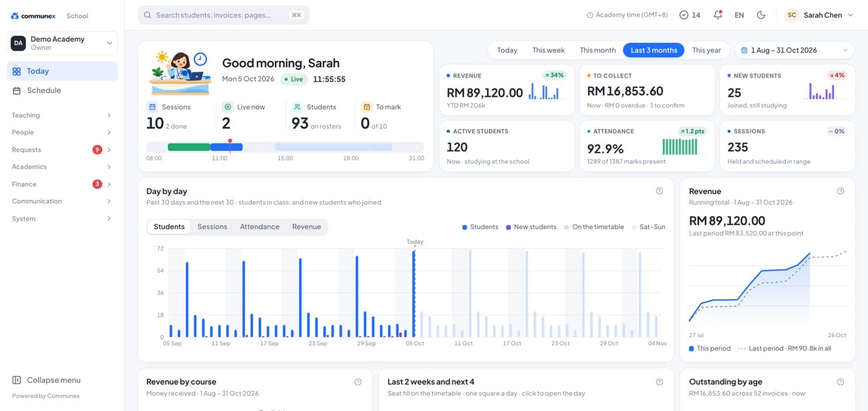Click the Today marker bar in chart
868x411 pixels.
pyautogui.click(x=414, y=293)
